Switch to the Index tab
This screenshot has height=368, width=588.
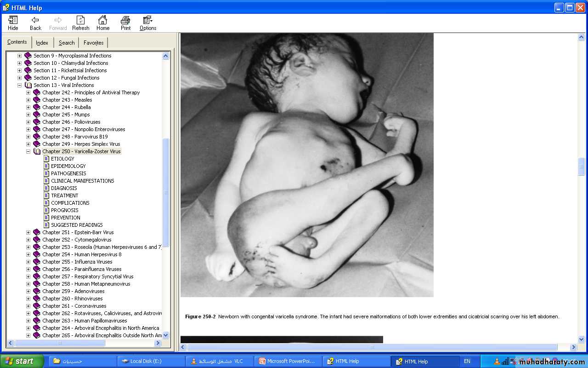coord(42,43)
